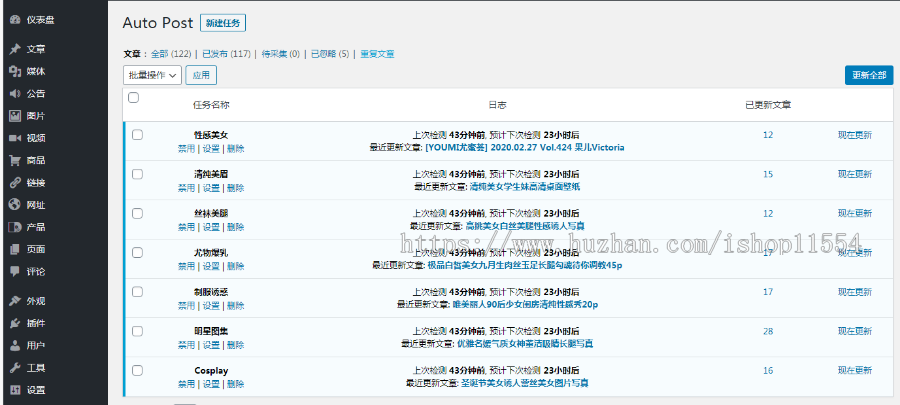Check the box for 丝袜美腿 task

pyautogui.click(x=137, y=213)
